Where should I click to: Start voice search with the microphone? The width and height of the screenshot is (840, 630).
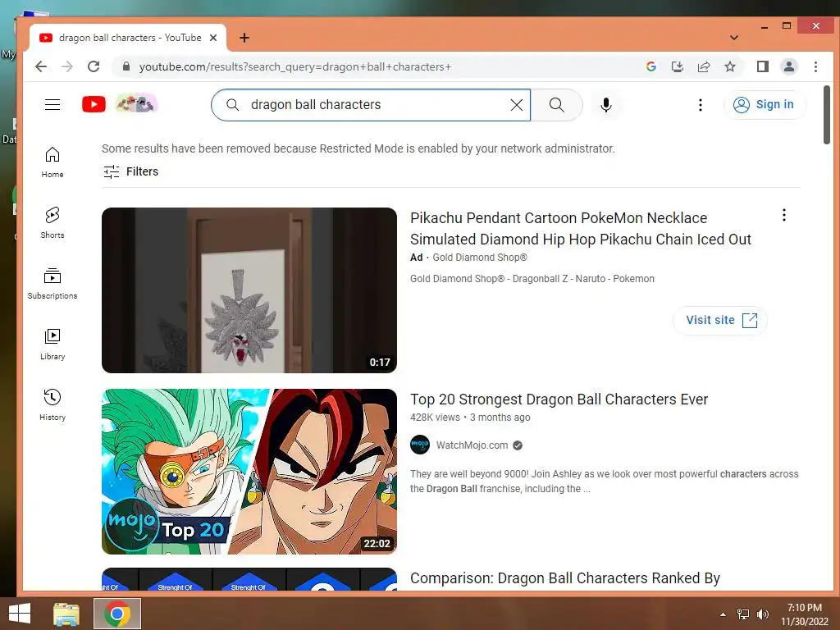pos(606,105)
